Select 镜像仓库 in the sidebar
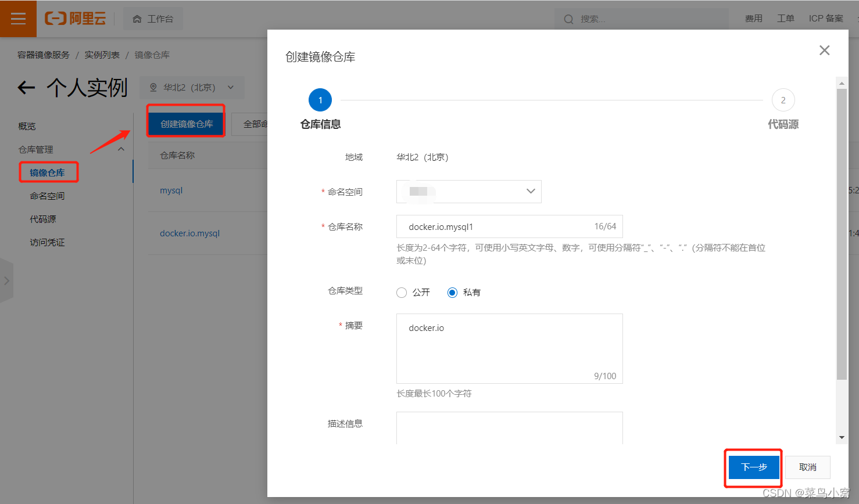 [x=47, y=172]
